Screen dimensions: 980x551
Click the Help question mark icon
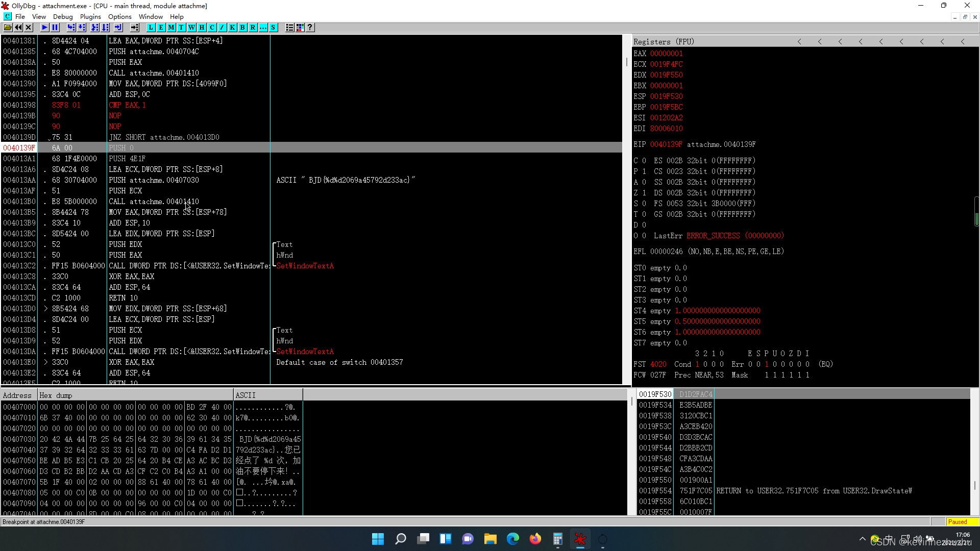point(310,28)
